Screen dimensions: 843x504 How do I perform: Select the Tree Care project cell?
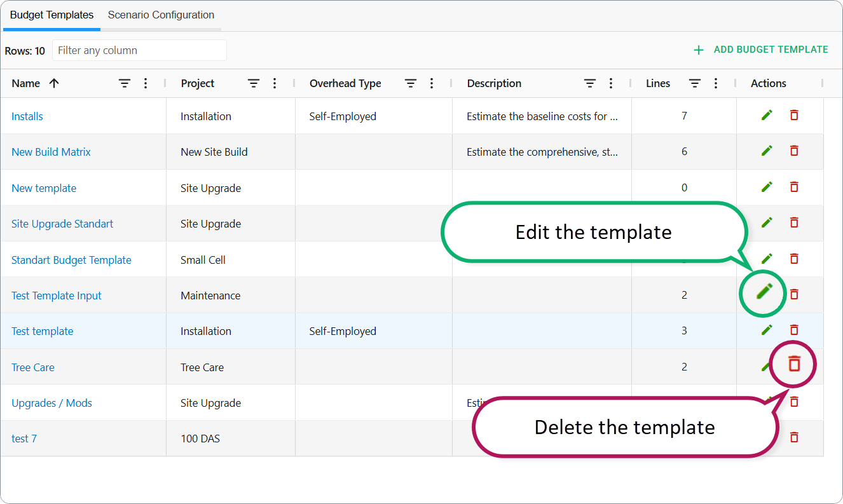[x=231, y=367]
